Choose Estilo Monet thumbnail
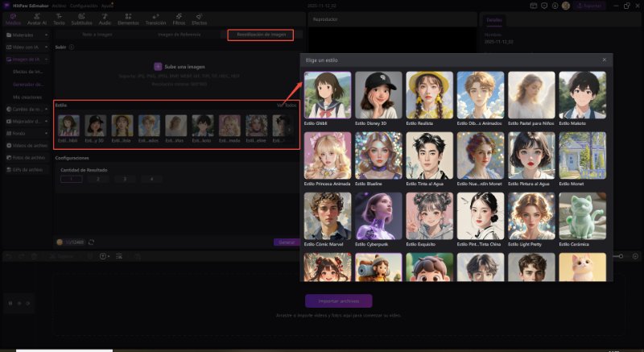The width and height of the screenshot is (644, 352). coord(582,155)
